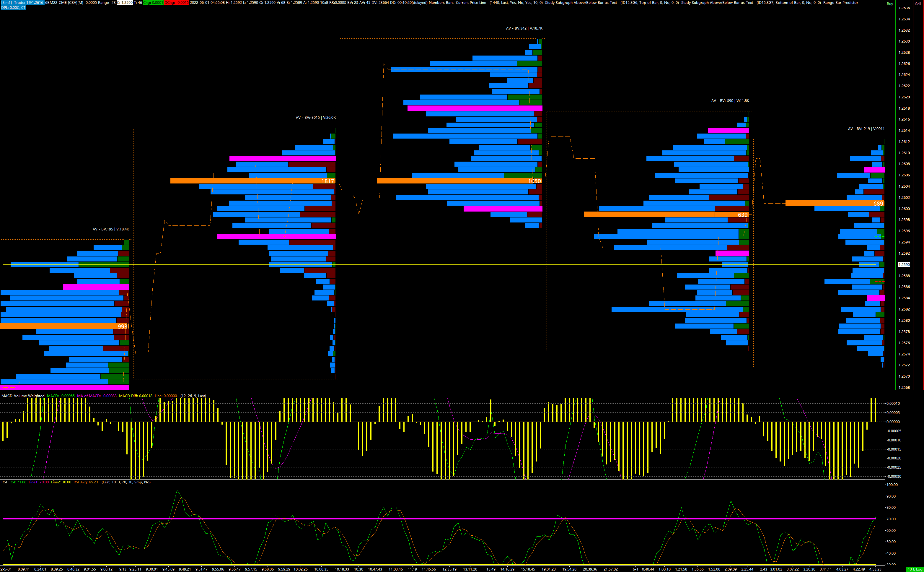Click the 'AV - BV:-3015 | V:26.0K' profile label
Viewport: 924px width, 572px height.
[315, 118]
